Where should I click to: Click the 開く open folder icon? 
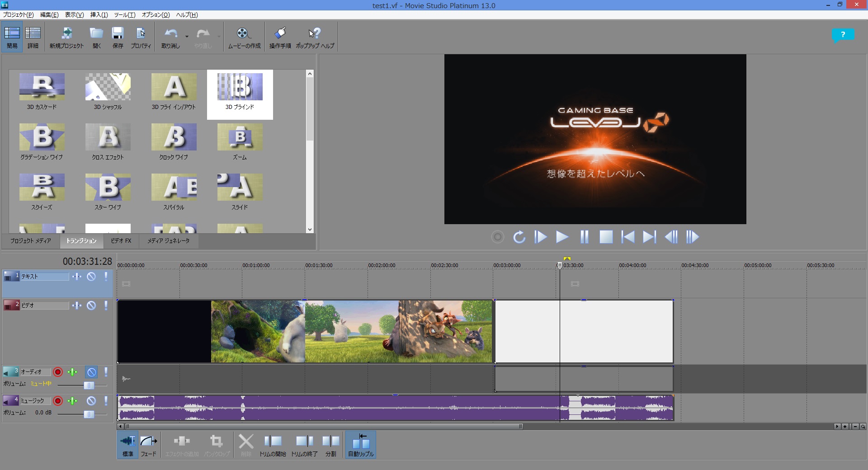(x=97, y=37)
